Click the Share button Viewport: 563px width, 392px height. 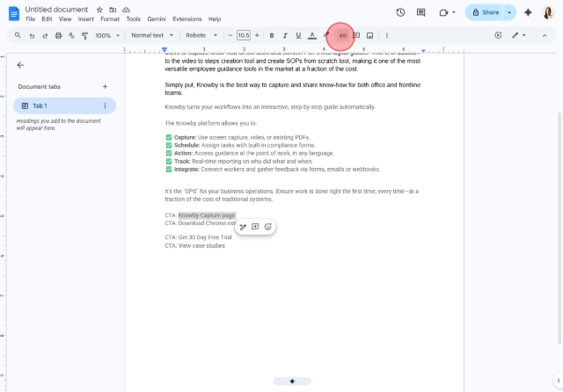coord(485,12)
